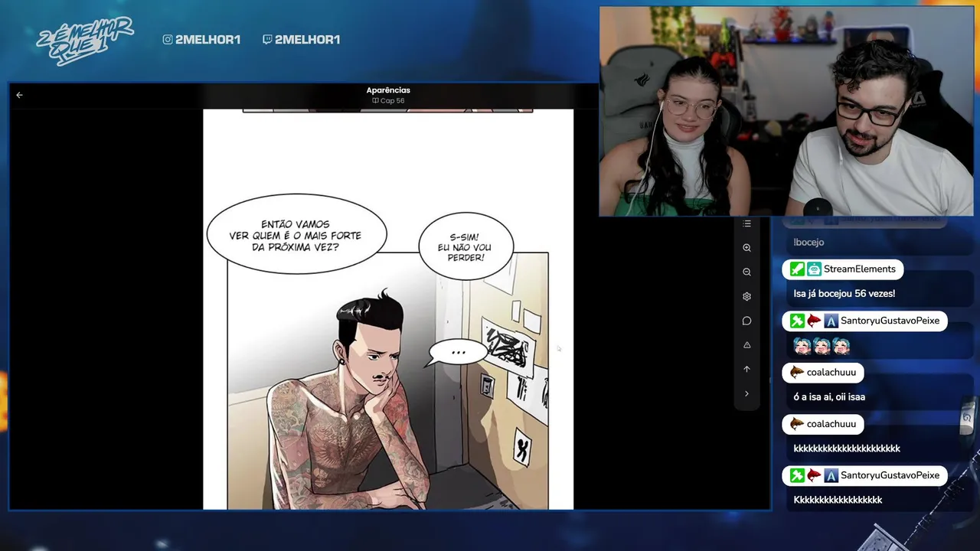Click StreamElements green sword badge
The width and height of the screenshot is (980, 551).
pyautogui.click(x=797, y=269)
